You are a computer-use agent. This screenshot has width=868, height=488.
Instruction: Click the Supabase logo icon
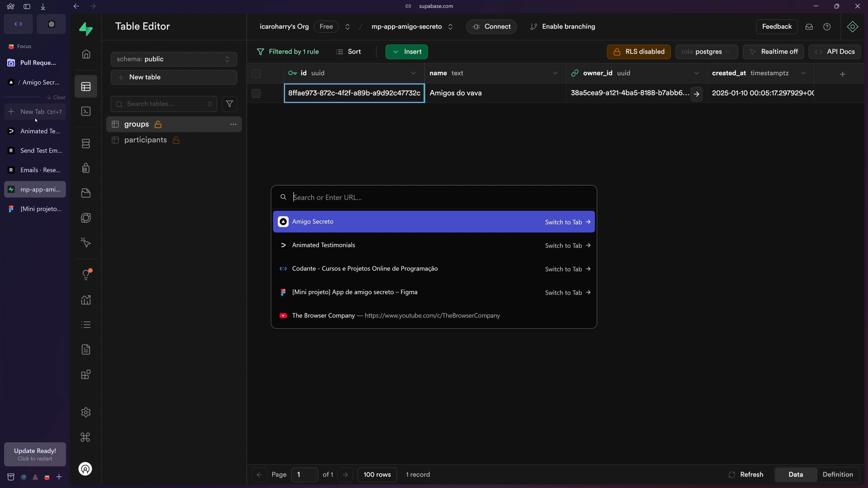[86, 29]
